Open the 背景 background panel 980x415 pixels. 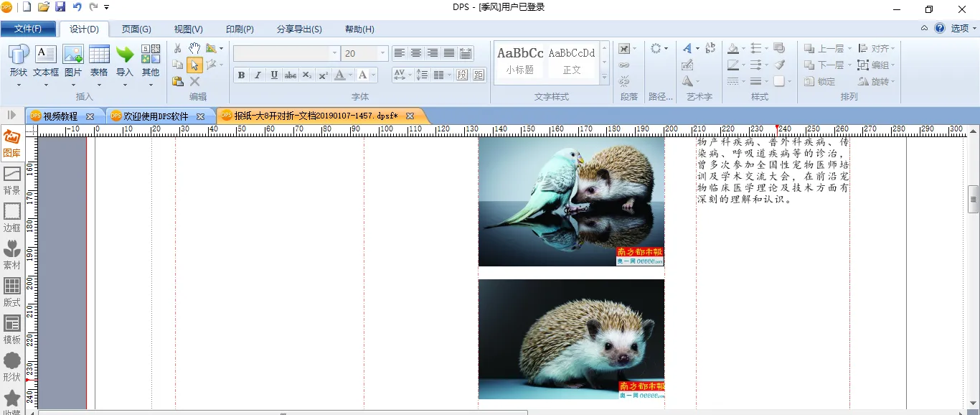tap(12, 180)
